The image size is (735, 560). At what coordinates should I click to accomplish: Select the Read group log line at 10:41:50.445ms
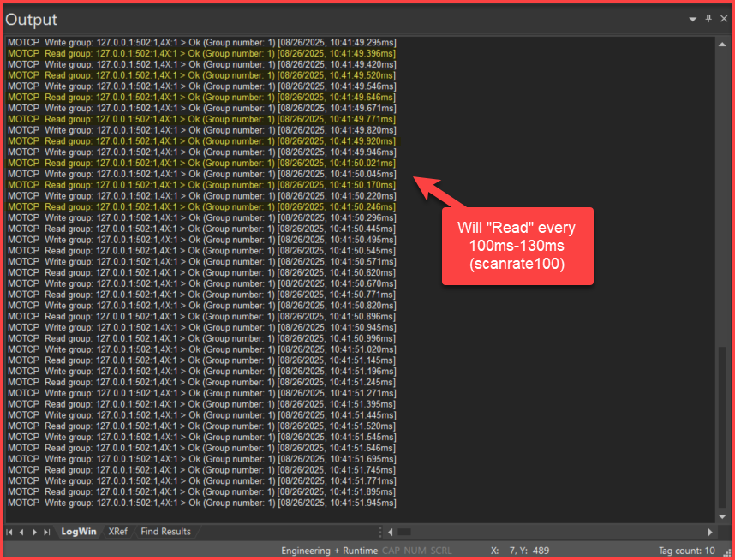[202, 229]
